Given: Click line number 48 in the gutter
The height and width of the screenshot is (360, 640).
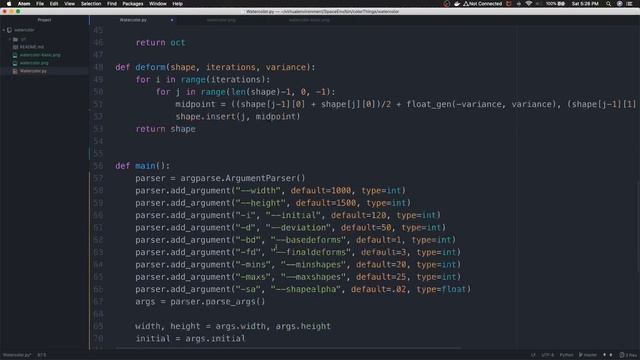Looking at the screenshot, I should click(x=98, y=67).
